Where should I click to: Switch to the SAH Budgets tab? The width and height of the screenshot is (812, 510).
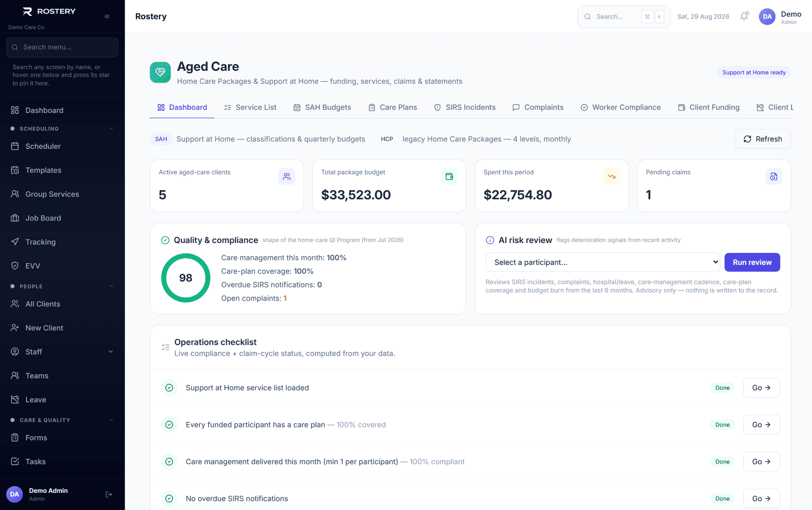point(322,107)
